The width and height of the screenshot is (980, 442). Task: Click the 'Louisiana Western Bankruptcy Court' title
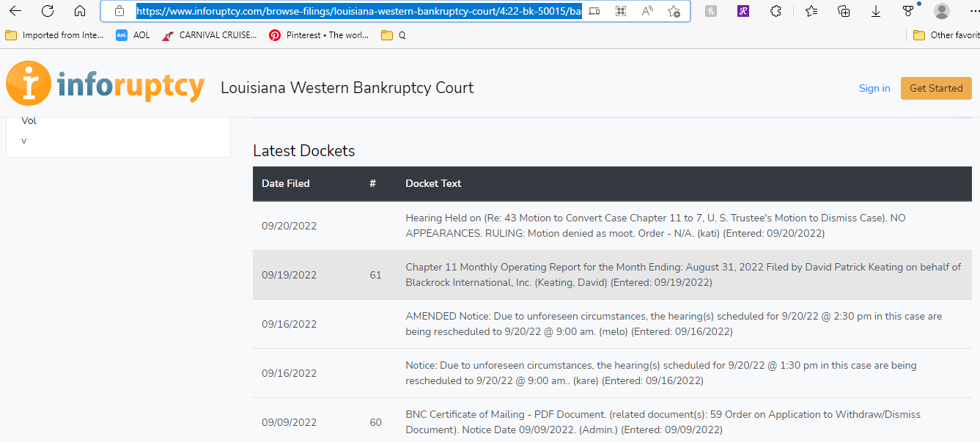tap(347, 88)
